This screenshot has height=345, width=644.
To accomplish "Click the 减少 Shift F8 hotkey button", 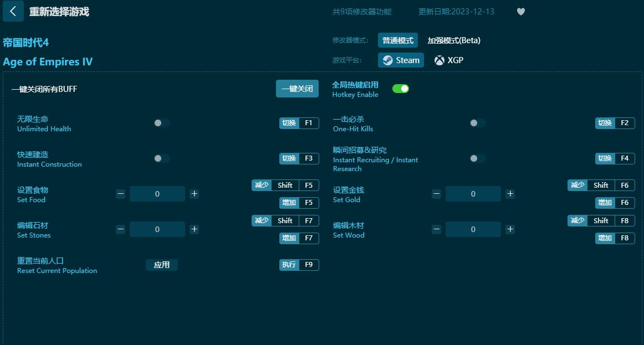I will [601, 221].
